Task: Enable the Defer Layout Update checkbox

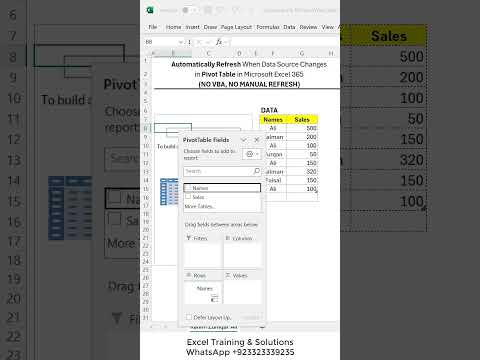Action: tap(189, 317)
